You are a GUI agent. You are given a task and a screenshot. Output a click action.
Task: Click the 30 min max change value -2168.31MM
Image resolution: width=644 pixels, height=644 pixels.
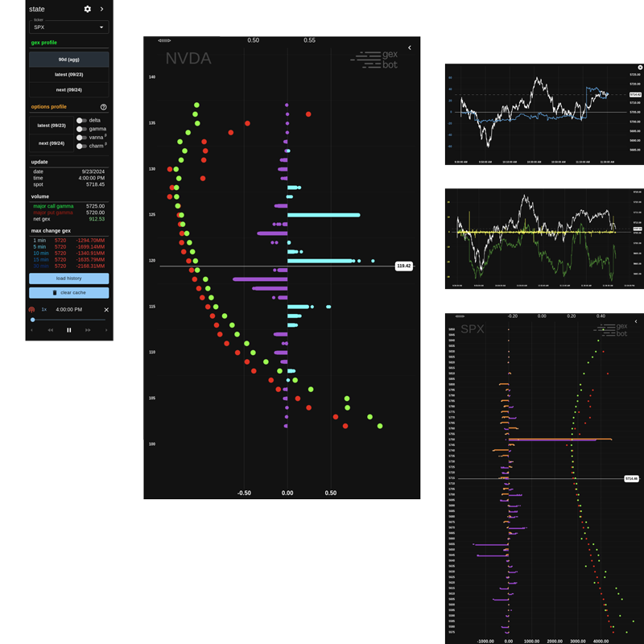[90, 266]
